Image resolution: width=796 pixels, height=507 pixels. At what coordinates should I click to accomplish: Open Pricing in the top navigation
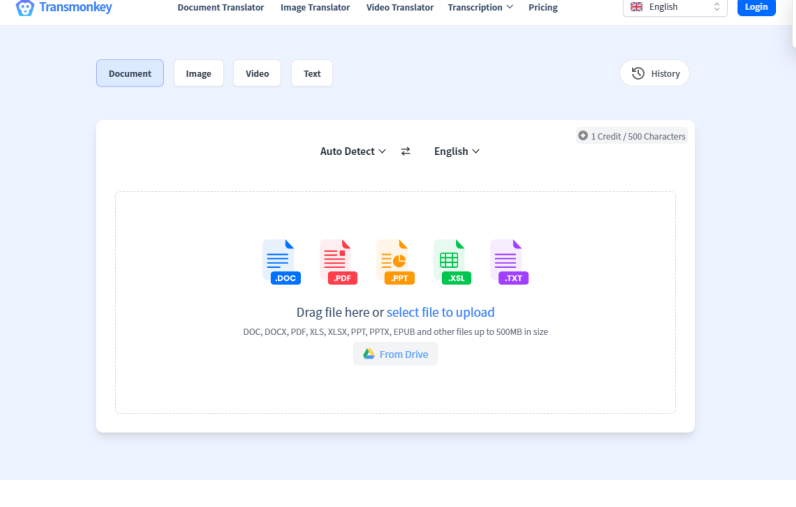click(x=543, y=8)
